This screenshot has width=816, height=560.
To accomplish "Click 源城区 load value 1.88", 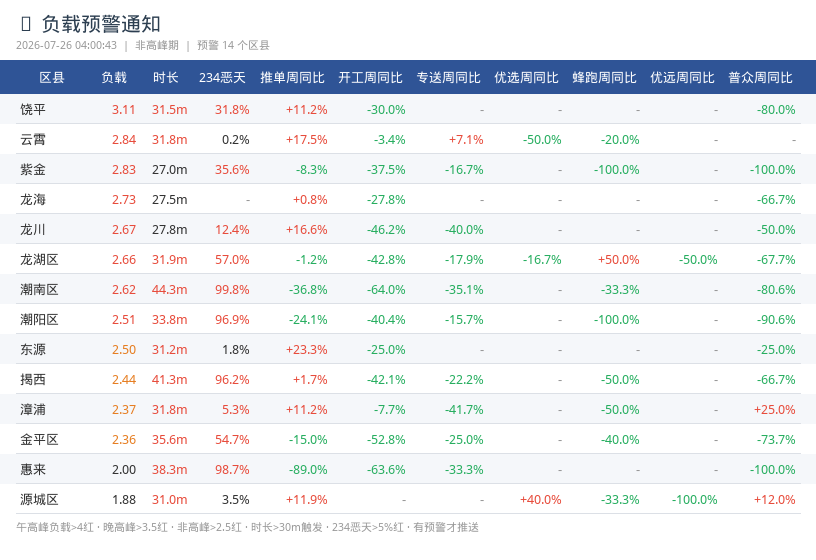I will pos(124,500).
